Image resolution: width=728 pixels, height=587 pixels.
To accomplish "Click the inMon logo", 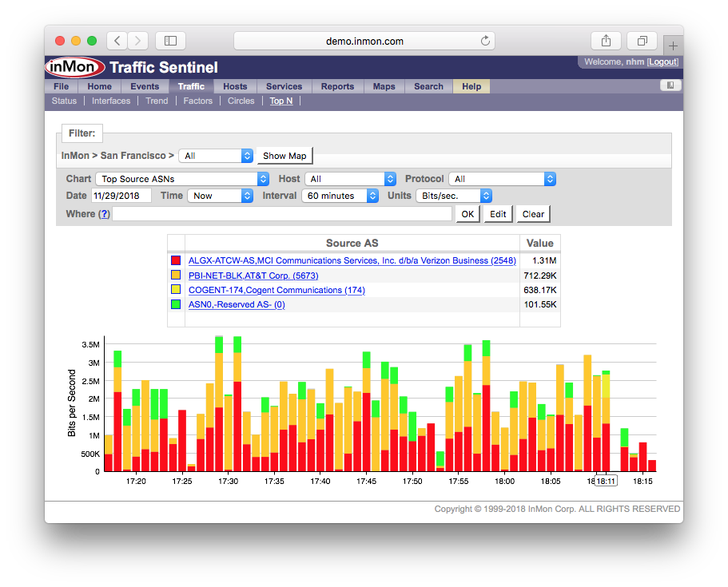I will click(x=75, y=67).
